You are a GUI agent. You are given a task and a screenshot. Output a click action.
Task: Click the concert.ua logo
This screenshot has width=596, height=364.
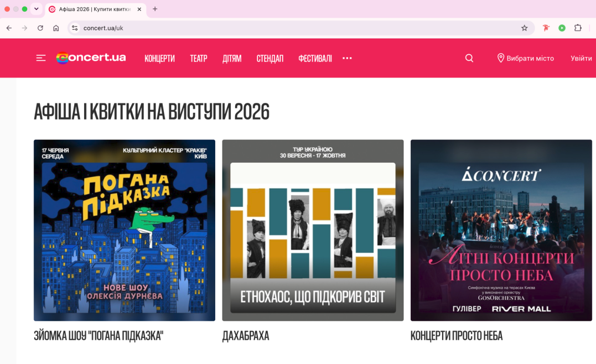coord(91,58)
